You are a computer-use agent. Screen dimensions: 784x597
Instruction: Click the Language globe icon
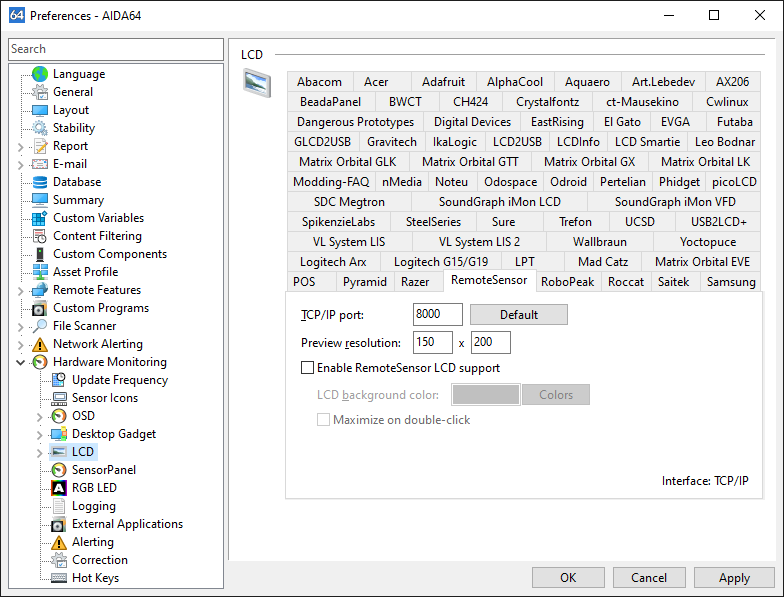(40, 74)
